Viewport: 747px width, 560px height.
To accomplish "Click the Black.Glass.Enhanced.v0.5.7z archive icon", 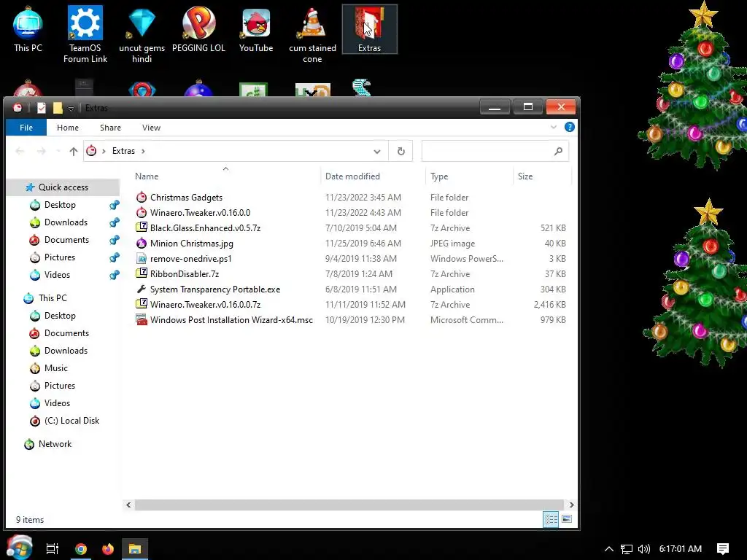I will 141,227.
